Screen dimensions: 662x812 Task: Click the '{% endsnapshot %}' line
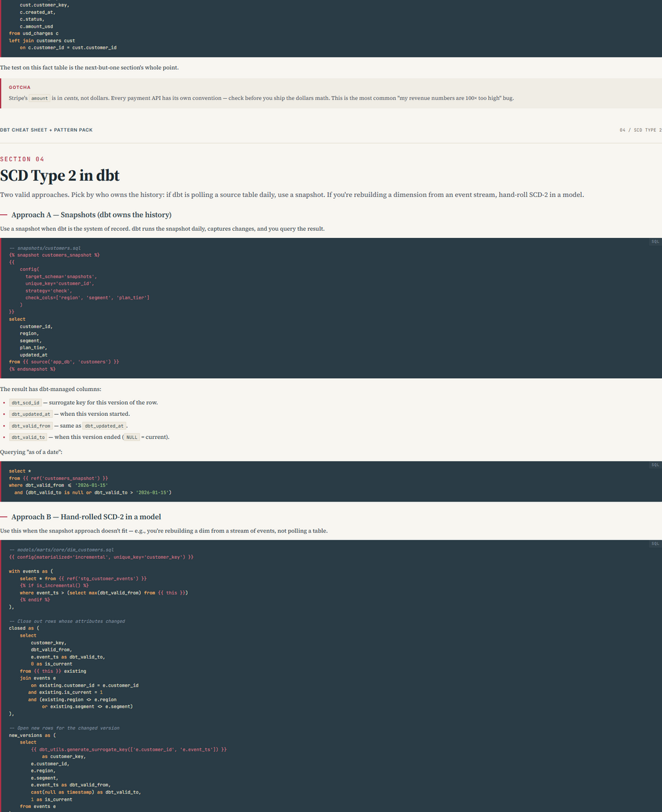point(32,369)
